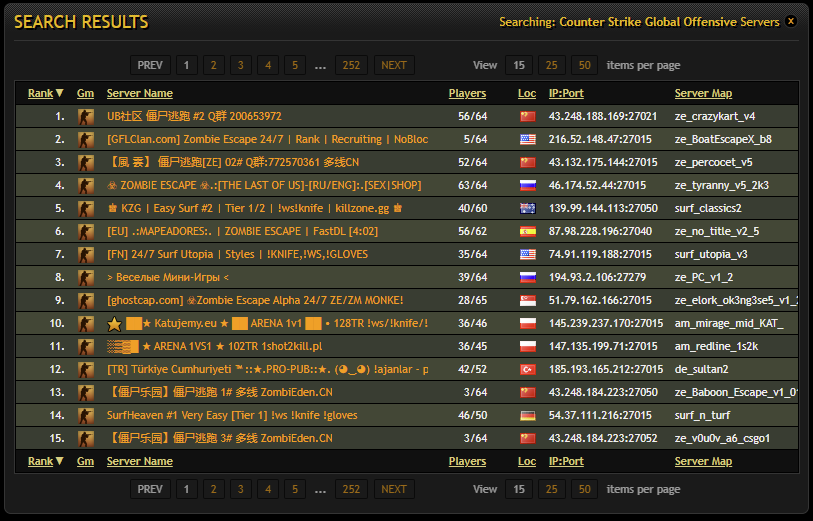Click Singapore flag for 51.79.162.166:27015

(x=527, y=300)
